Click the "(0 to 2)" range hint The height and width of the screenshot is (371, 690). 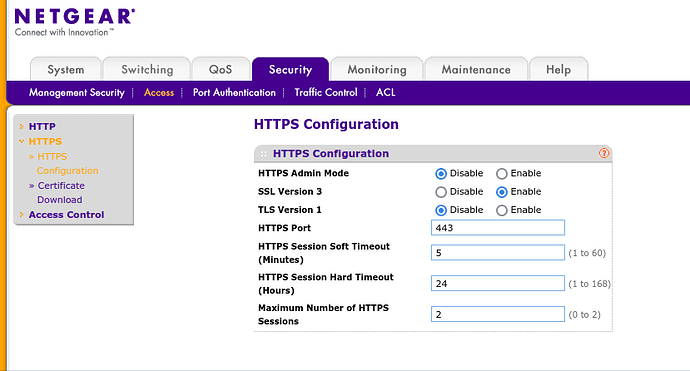[x=584, y=315]
